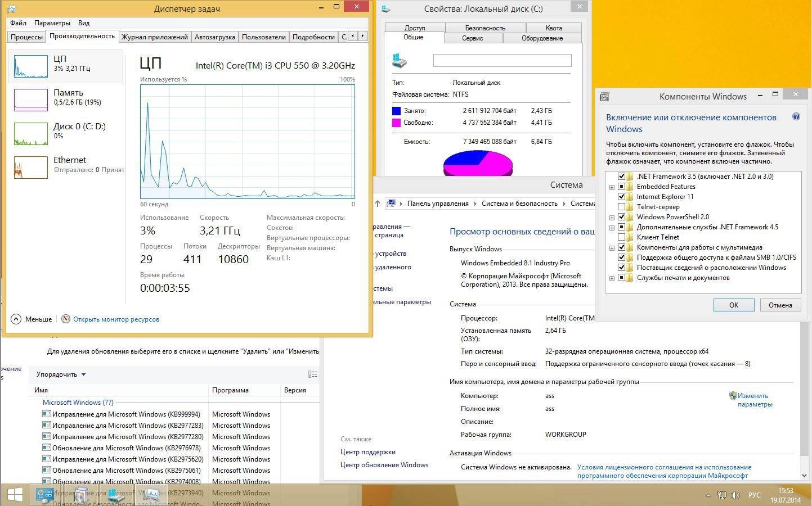Click the network tray icon

click(x=722, y=495)
